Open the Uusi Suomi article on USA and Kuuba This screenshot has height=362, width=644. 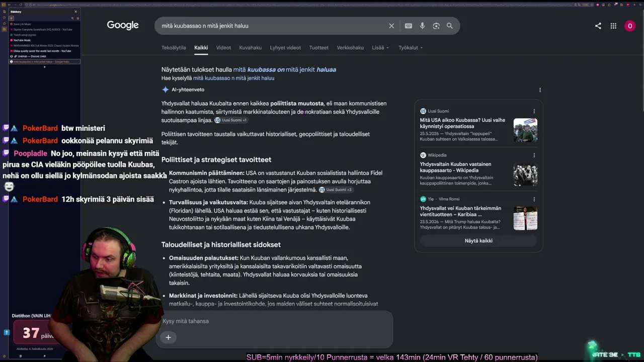[x=463, y=123]
